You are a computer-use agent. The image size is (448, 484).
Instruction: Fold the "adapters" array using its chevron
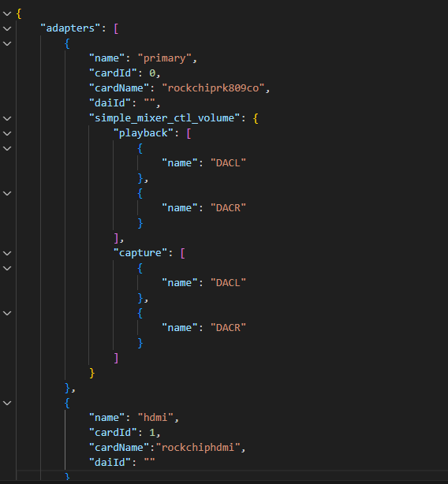[7, 28]
